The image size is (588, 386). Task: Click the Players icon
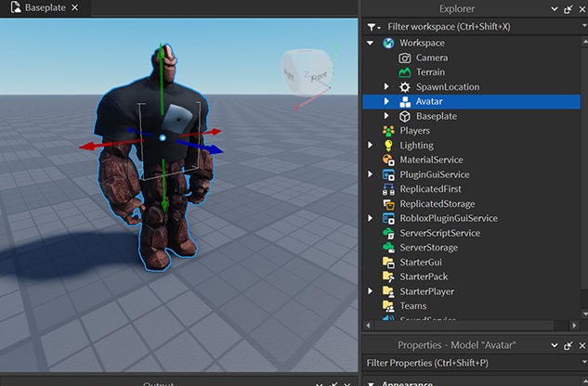(388, 131)
